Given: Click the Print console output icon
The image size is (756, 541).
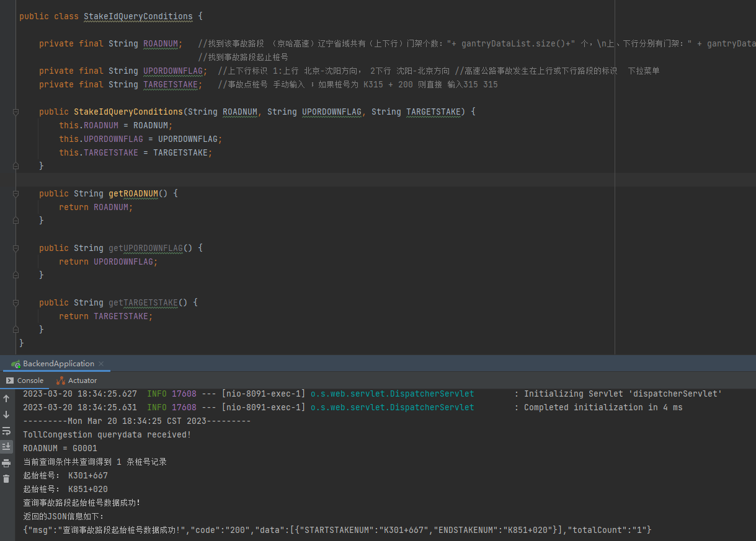Looking at the screenshot, I should coord(6,463).
